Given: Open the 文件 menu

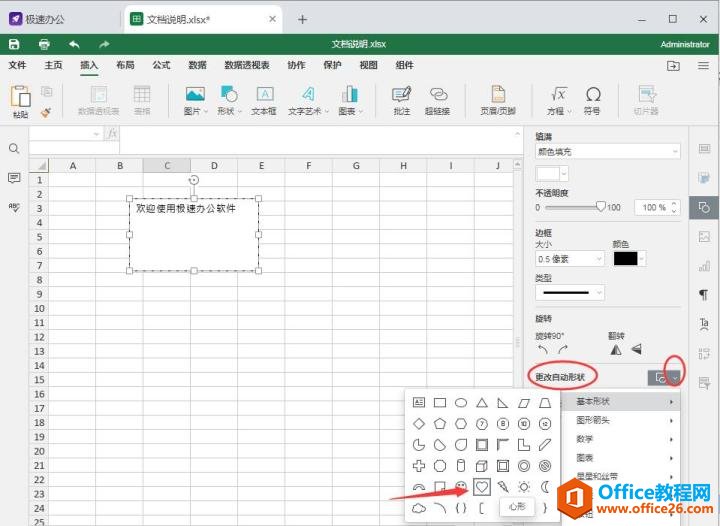Looking at the screenshot, I should click(x=17, y=65).
